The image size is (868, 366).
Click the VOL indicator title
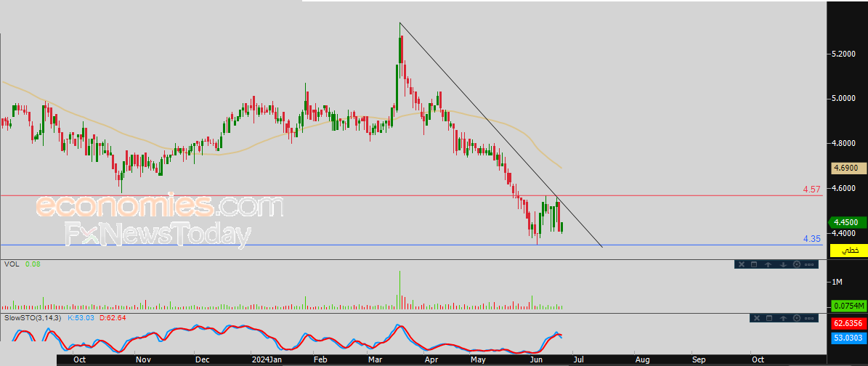[x=12, y=264]
